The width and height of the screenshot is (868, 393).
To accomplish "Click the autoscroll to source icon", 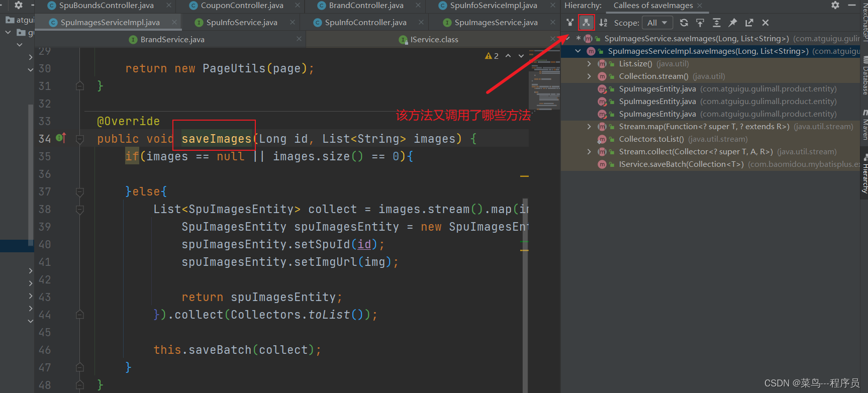I will [x=700, y=23].
